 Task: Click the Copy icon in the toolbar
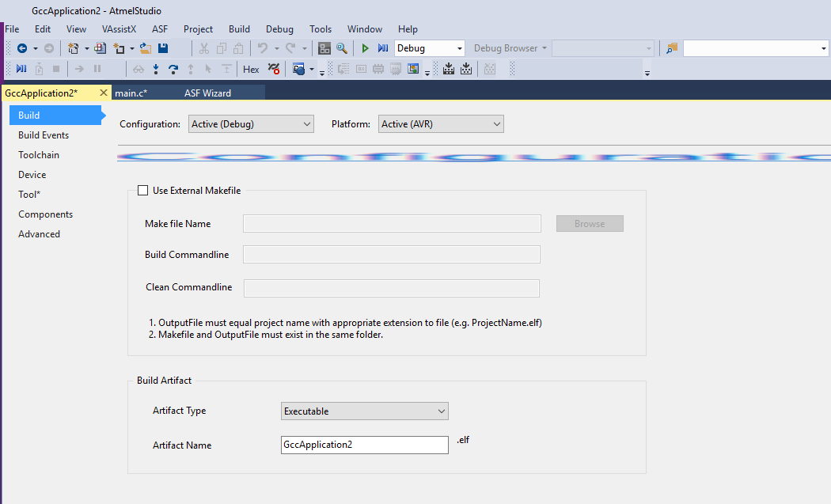(x=222, y=48)
